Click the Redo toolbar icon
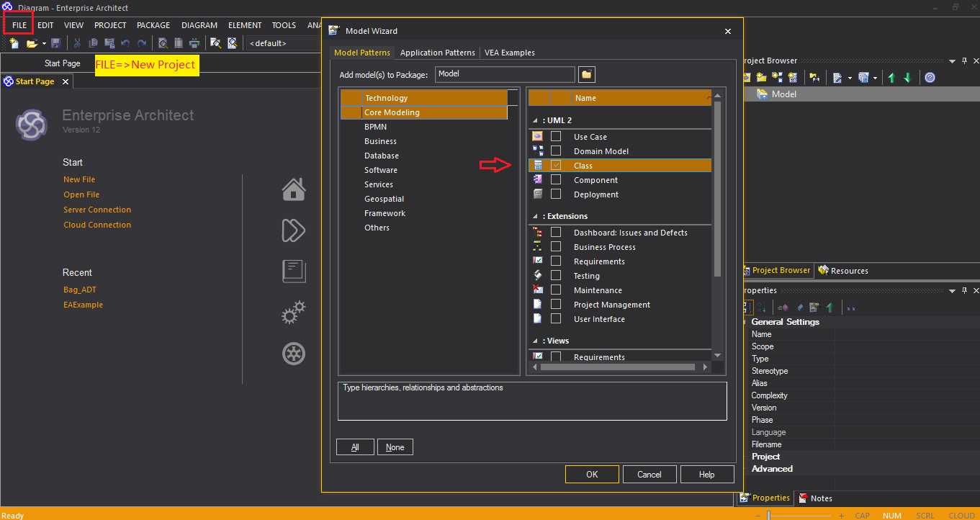 point(142,43)
